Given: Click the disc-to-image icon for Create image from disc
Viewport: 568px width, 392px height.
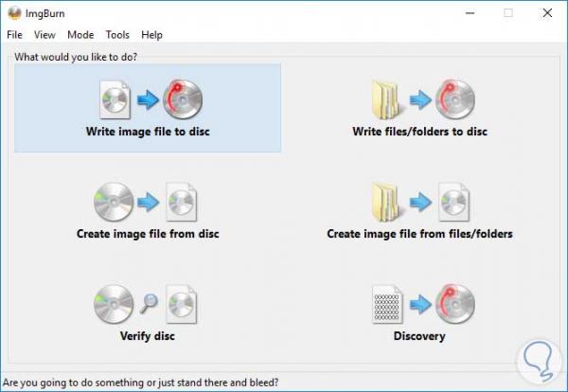Looking at the screenshot, I should pyautogui.click(x=145, y=202).
